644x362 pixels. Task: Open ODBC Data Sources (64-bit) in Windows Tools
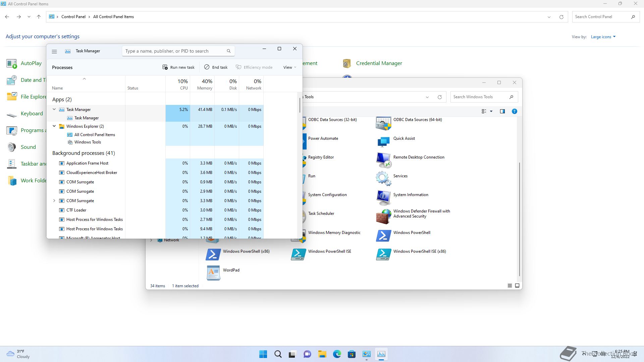coord(409,124)
